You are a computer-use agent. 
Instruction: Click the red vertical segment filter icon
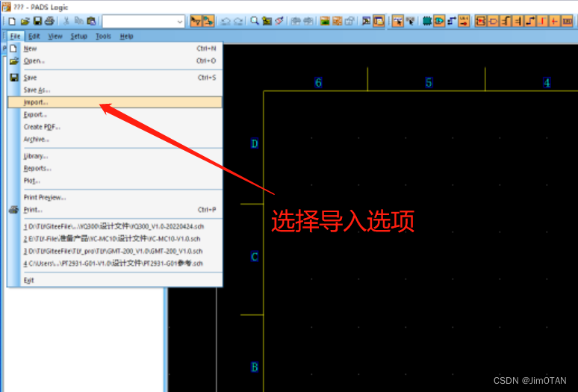(543, 22)
